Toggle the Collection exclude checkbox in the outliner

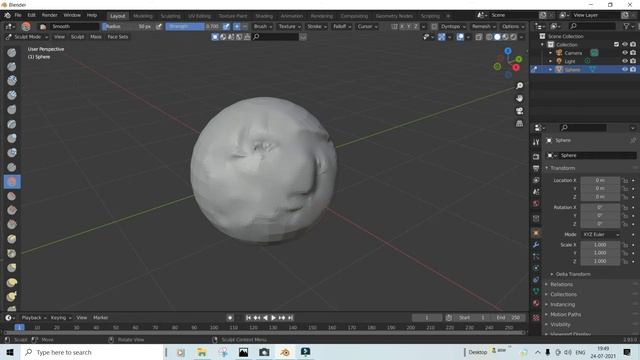[x=616, y=44]
